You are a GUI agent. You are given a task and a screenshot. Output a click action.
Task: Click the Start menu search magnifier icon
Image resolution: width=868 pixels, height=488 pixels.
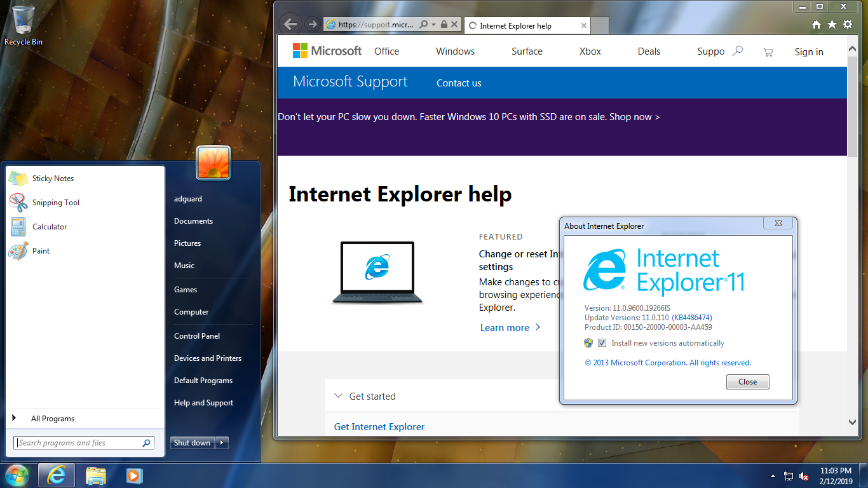pyautogui.click(x=147, y=443)
